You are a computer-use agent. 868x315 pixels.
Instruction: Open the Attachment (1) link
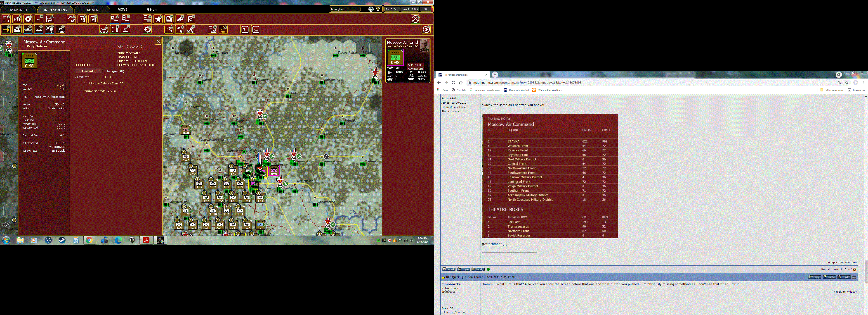point(495,244)
